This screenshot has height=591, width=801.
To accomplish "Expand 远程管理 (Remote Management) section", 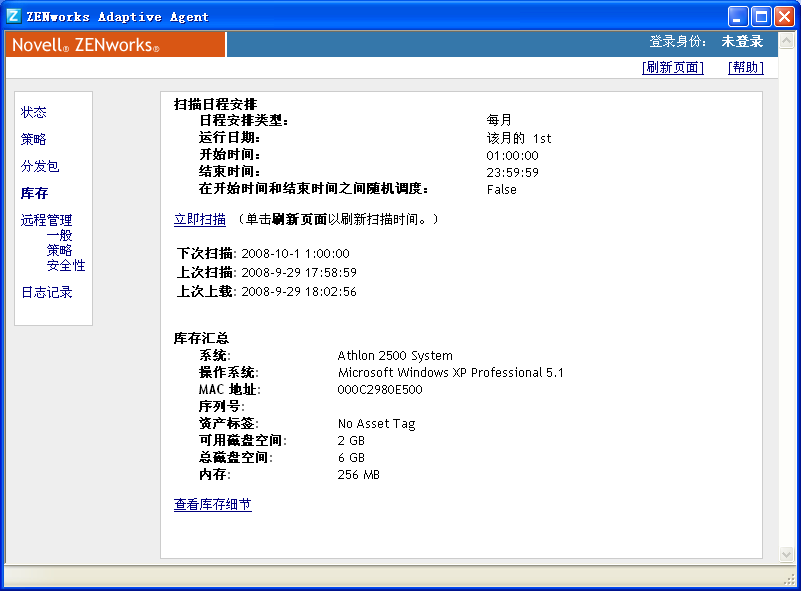I will tap(46, 219).
